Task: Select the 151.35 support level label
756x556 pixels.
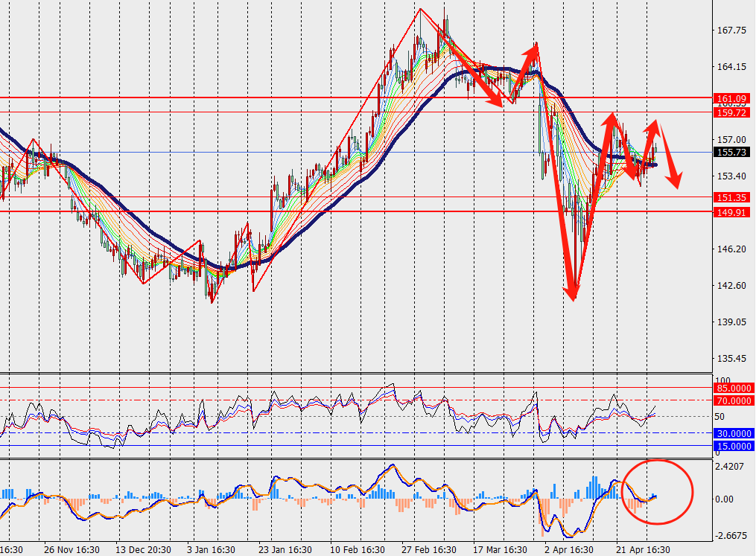Action: (x=731, y=197)
